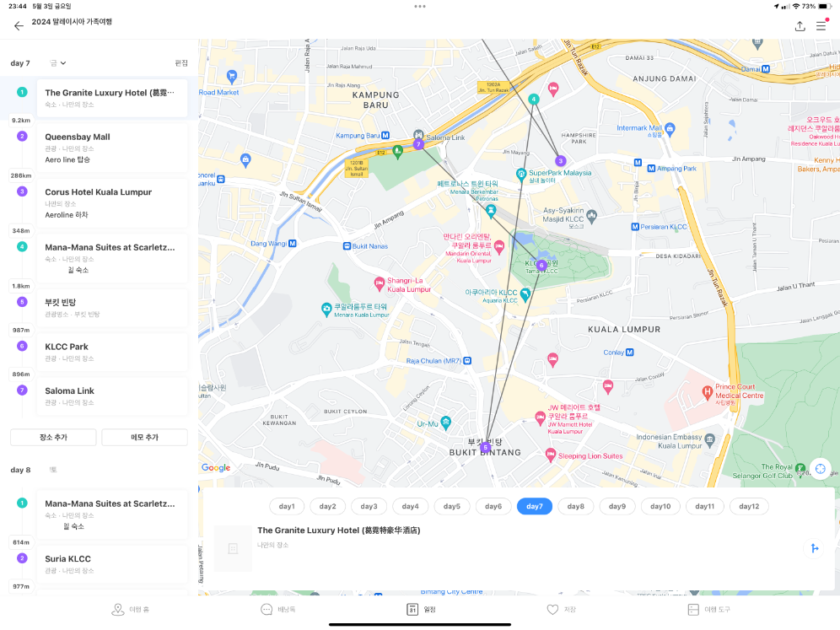
Task: Select the day4 tab
Action: (411, 506)
